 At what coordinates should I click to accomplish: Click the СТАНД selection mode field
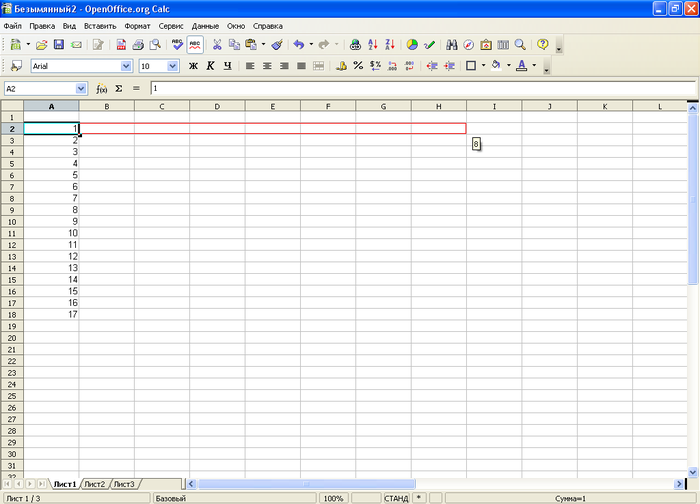coord(396,498)
